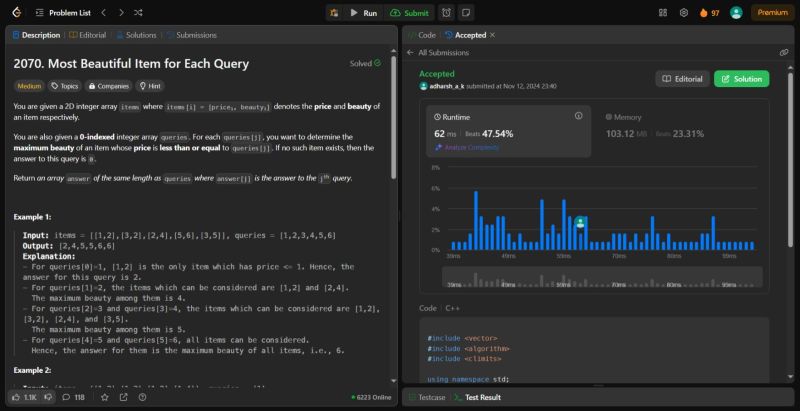The width and height of the screenshot is (800, 411).
Task: Favorite the problem star icon
Action: pyautogui.click(x=105, y=397)
